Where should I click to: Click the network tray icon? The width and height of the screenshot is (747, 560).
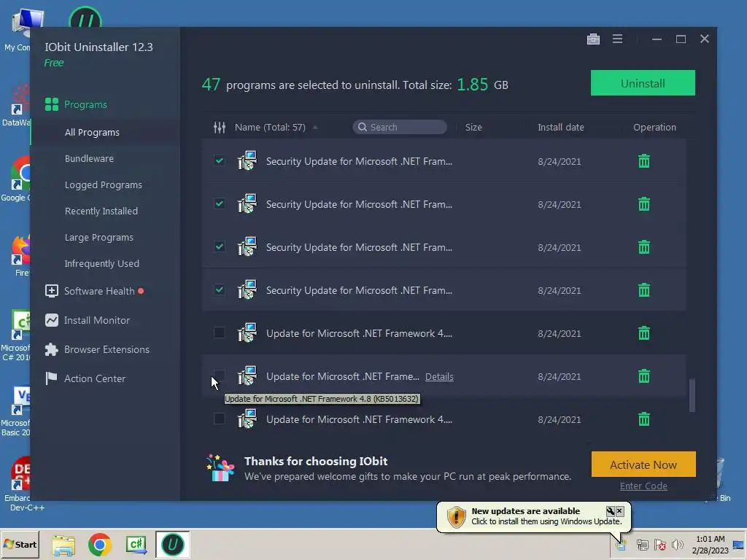pyautogui.click(x=643, y=544)
